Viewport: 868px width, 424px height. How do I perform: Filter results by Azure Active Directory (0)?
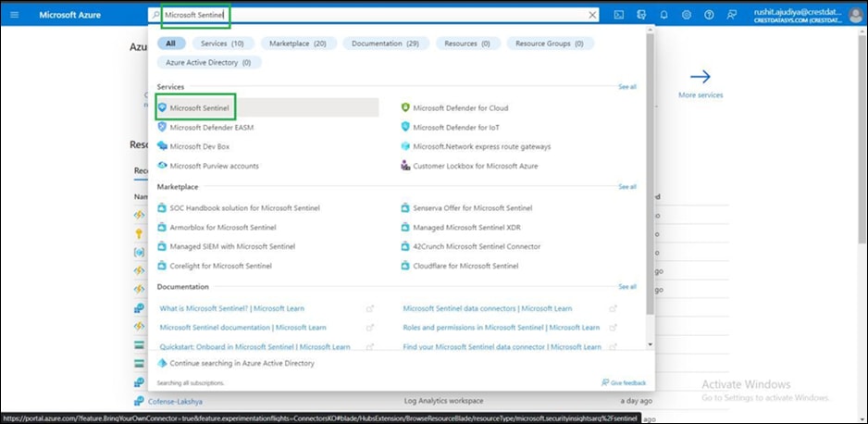(209, 63)
